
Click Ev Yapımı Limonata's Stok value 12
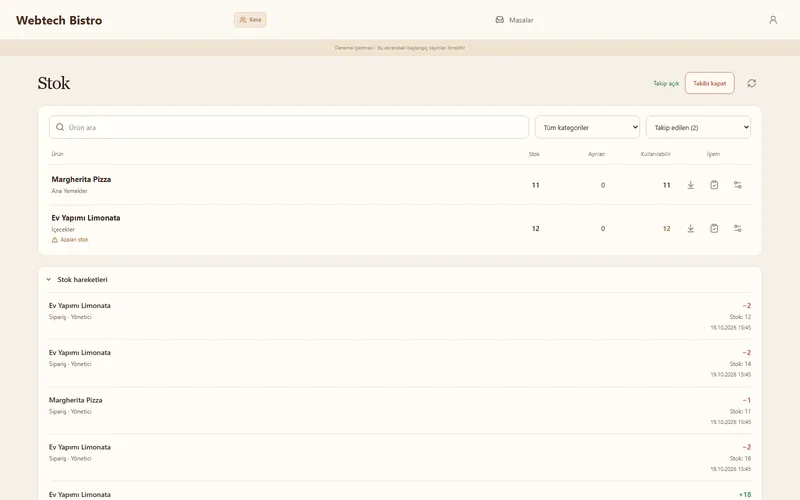(x=535, y=229)
